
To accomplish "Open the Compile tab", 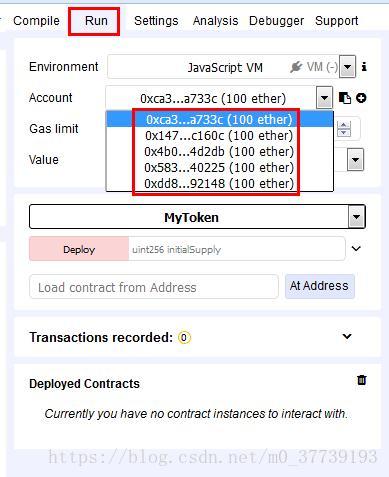I will coord(36,21).
